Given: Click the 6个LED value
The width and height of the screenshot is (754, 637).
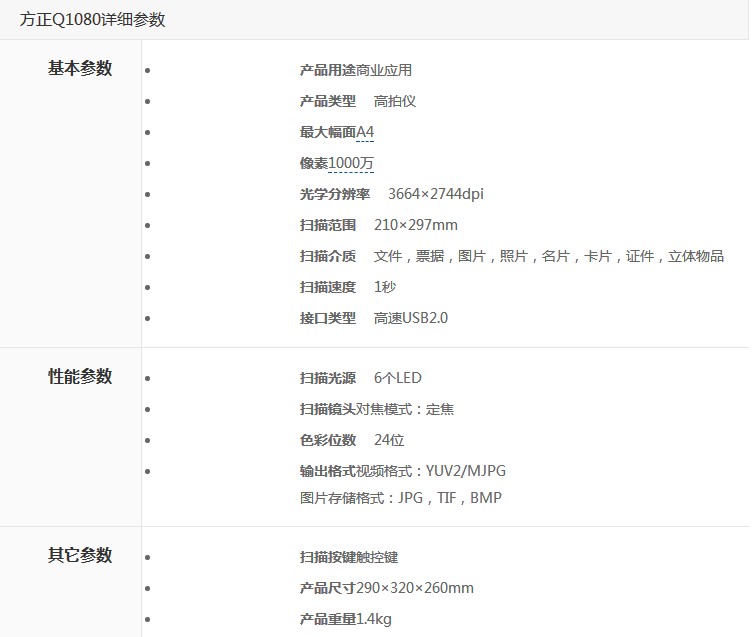Looking at the screenshot, I should click(398, 378).
